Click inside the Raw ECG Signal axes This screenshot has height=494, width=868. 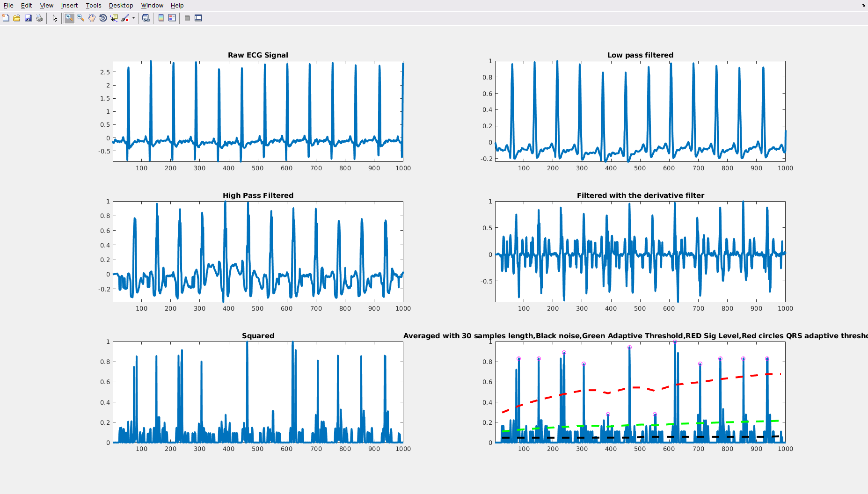258,111
